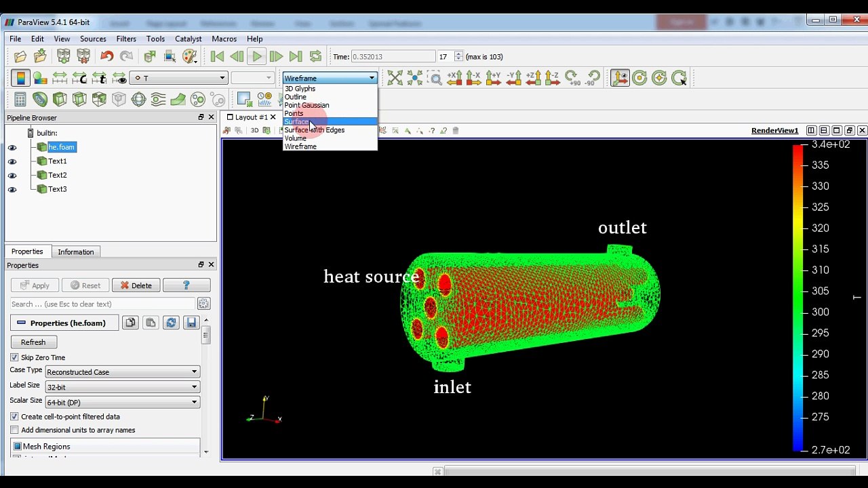The width and height of the screenshot is (868, 488).
Task: Toggle the color legend visibility icon
Action: coord(20,78)
